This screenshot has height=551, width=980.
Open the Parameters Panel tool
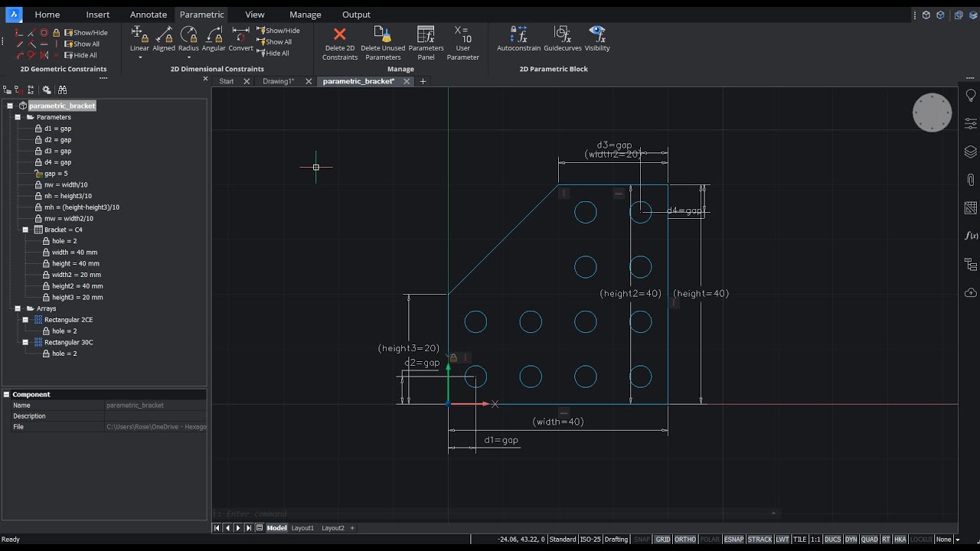pyautogui.click(x=426, y=44)
